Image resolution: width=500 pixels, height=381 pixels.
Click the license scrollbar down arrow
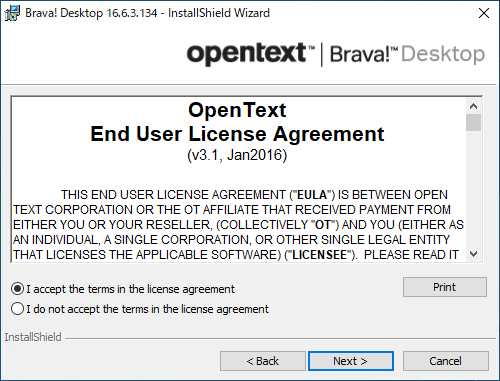pos(473,254)
